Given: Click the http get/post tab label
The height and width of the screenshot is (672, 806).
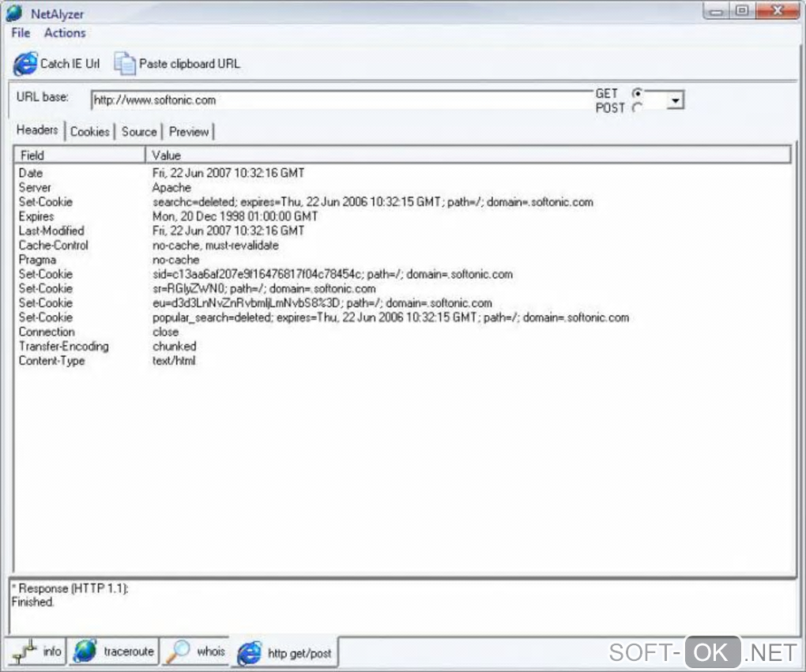Looking at the screenshot, I should click(x=299, y=654).
